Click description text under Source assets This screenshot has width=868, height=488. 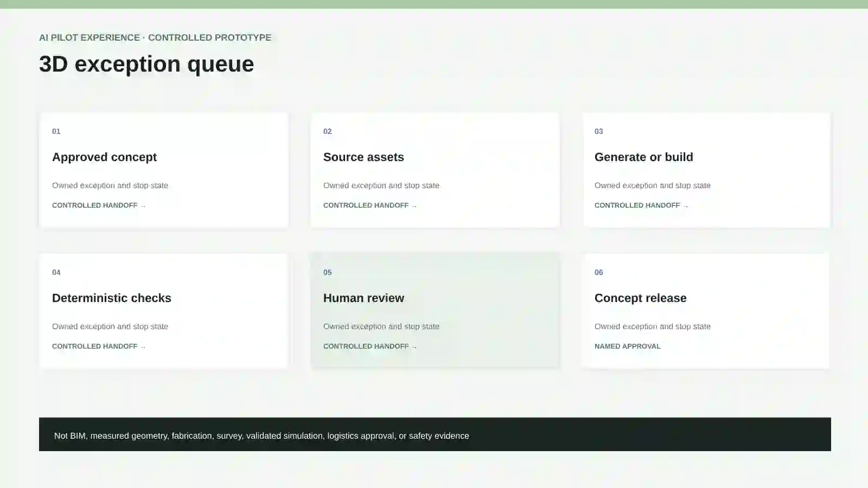point(381,185)
